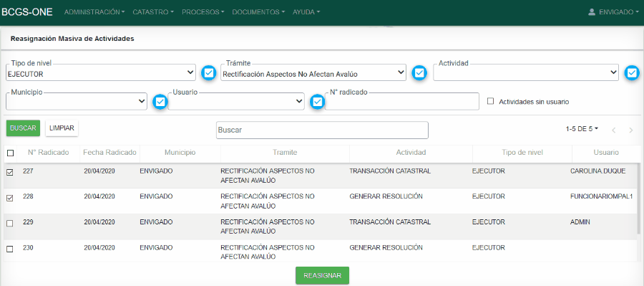Click the blue check icon beside Trámite
644x286 pixels.
click(x=419, y=73)
